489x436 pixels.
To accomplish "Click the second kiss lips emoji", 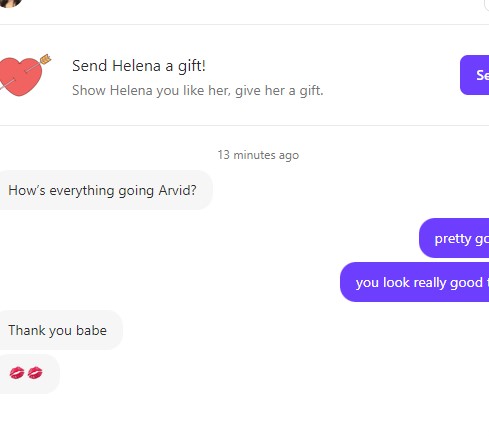I will [x=35, y=373].
